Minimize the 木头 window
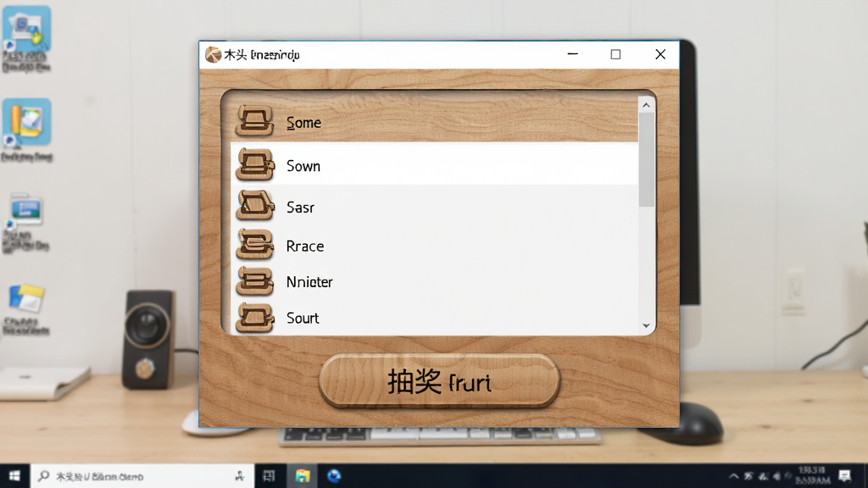 [x=573, y=54]
